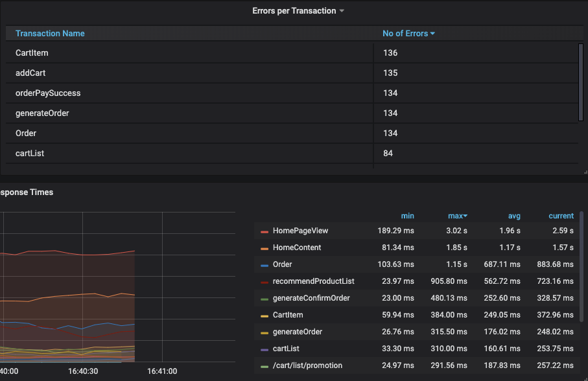The width and height of the screenshot is (588, 381).
Task: Sort by No of Errors column
Action: tap(408, 33)
